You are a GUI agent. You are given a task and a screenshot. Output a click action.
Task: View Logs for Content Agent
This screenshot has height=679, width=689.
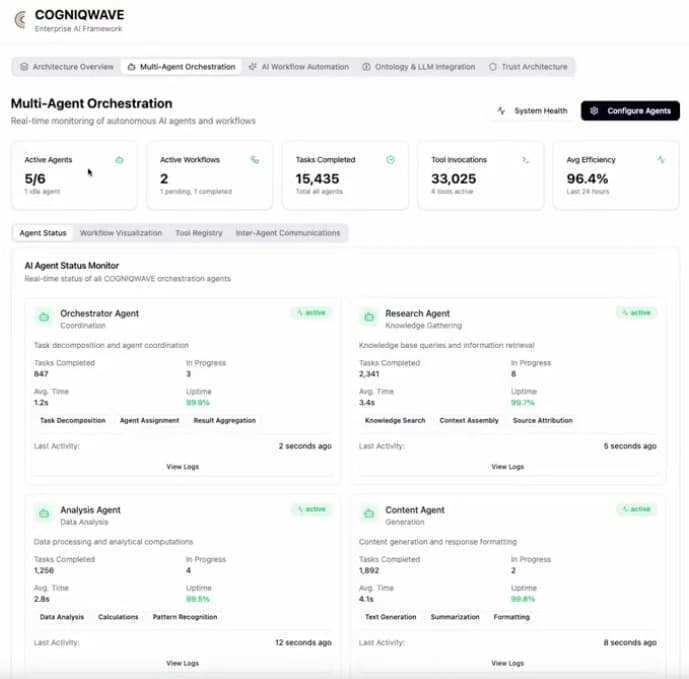[508, 663]
